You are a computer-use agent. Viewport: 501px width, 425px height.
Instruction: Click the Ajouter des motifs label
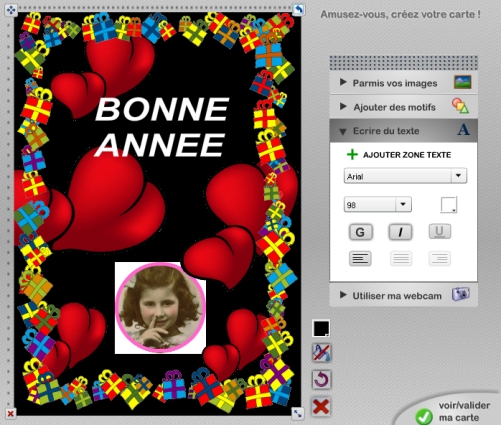394,107
